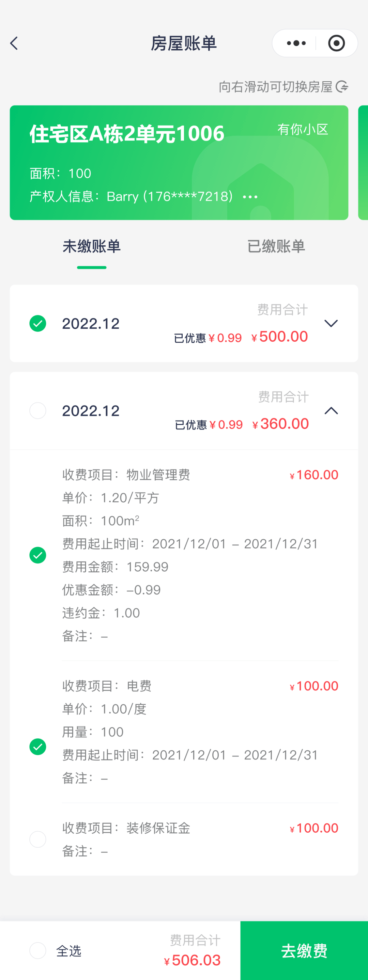
Task: Uncheck the first 2022.12 bill
Action: click(38, 323)
